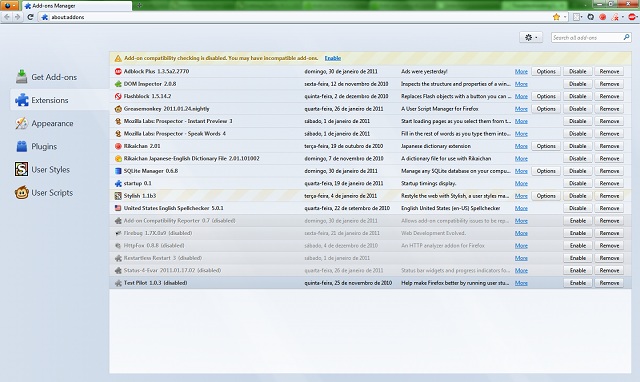
Task: Show More details for Status-4-Evar
Action: [521, 271]
